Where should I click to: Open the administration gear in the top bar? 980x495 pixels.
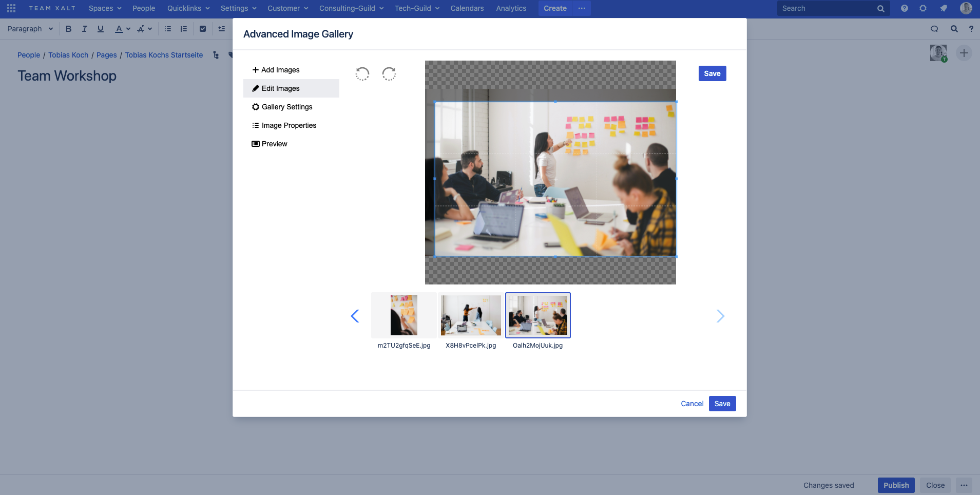[x=923, y=8]
